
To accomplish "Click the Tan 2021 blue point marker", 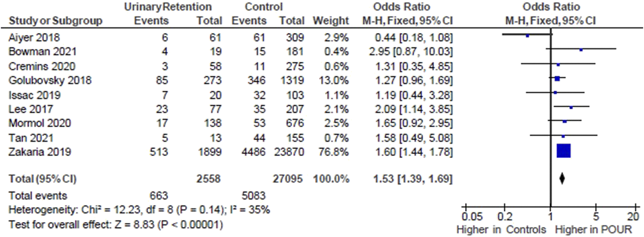I will 563,136.
